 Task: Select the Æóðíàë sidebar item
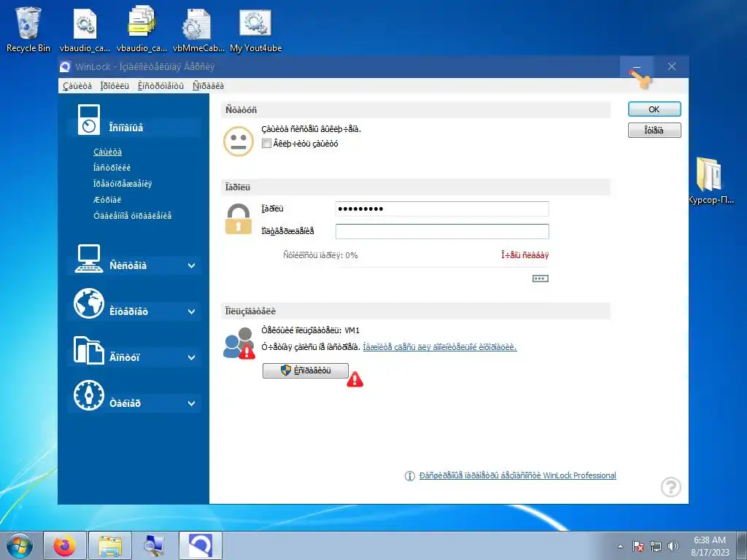[107, 200]
